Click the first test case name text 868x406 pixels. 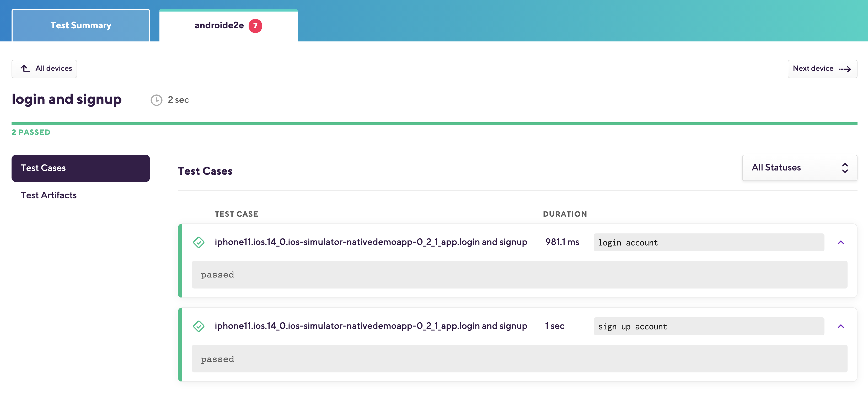click(371, 242)
